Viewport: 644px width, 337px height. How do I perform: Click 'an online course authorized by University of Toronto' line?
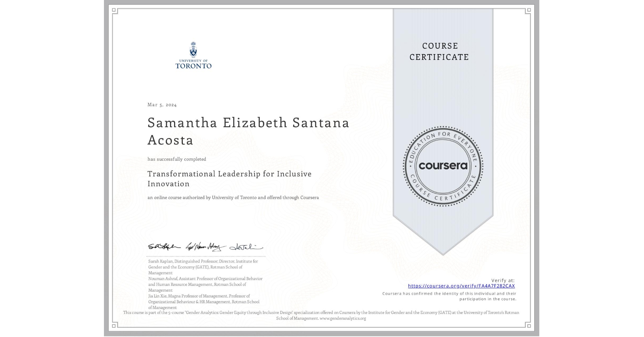pos(233,198)
